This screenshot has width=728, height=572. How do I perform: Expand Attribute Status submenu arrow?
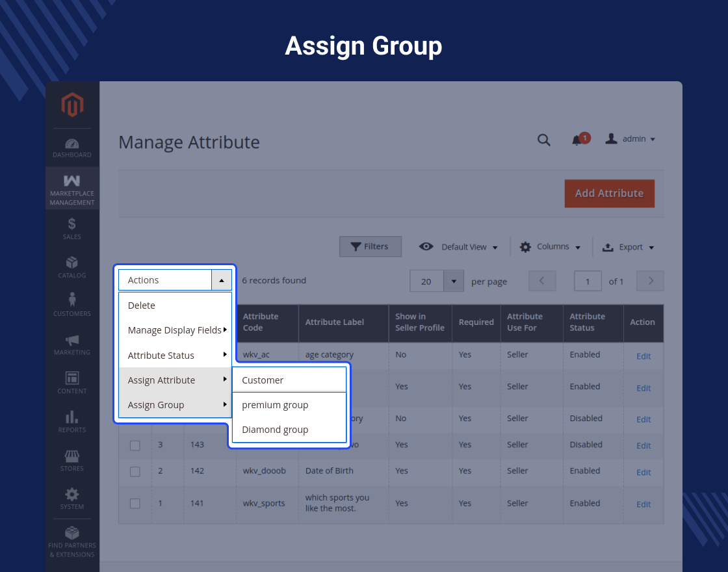(225, 354)
